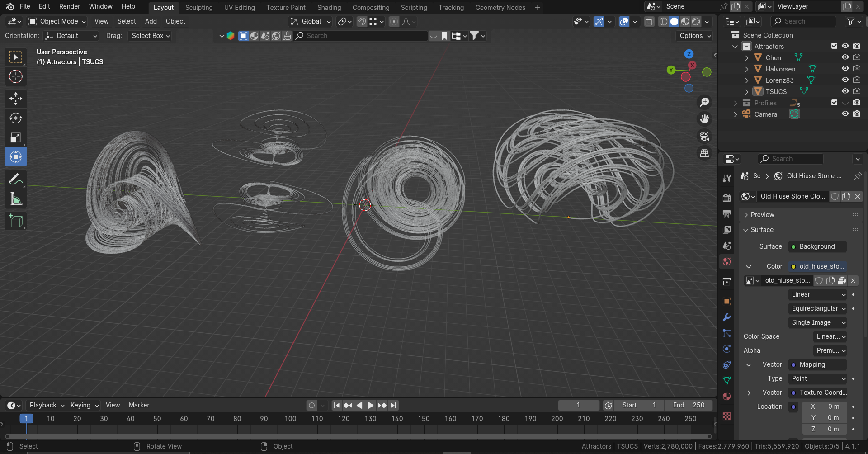Toggle the camera view icon in viewport
Viewport: 868px width, 454px height.
pos(704,136)
